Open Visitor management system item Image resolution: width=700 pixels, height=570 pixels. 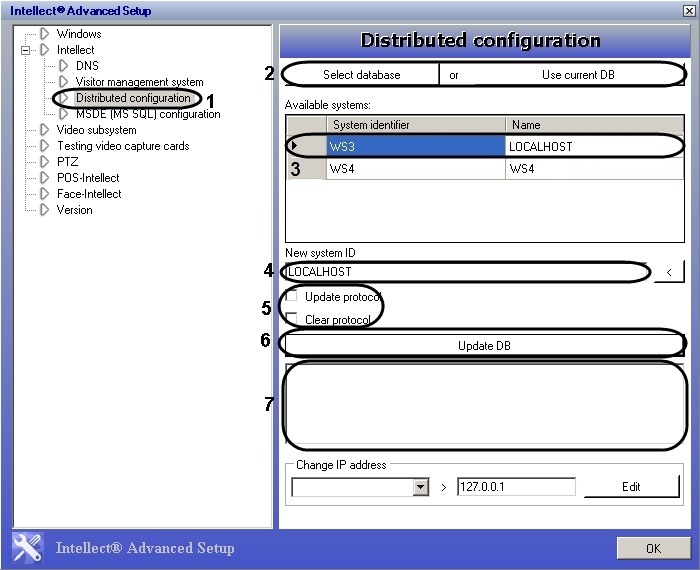[x=139, y=82]
